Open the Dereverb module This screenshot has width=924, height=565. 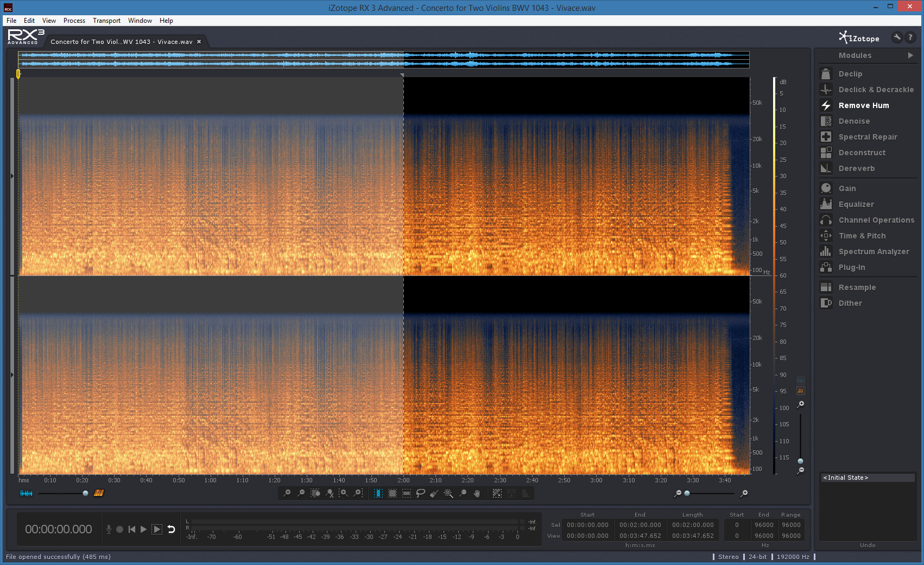(856, 168)
